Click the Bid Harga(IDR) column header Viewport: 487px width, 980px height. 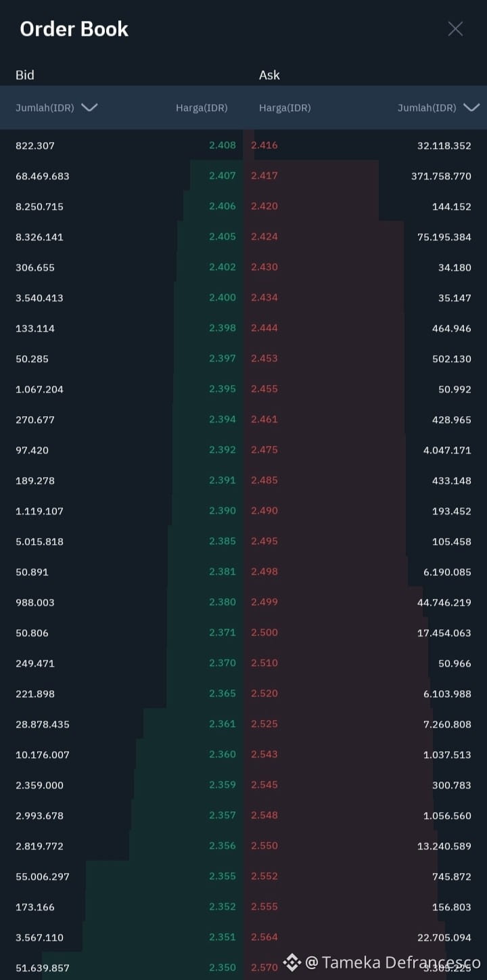(202, 108)
